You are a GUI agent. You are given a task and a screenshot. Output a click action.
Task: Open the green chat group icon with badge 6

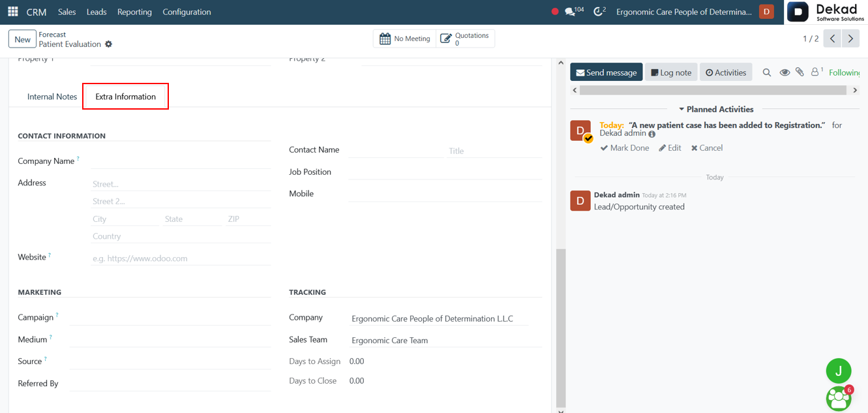(x=839, y=399)
